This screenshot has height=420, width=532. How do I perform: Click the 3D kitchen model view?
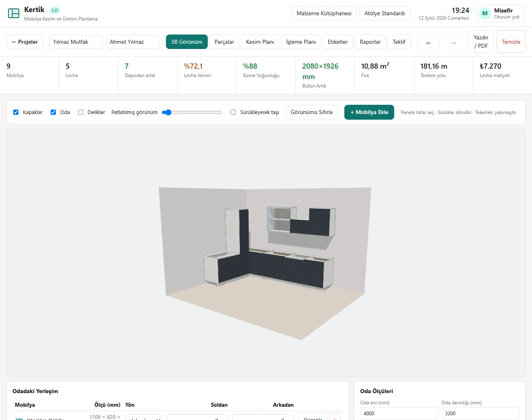266,253
